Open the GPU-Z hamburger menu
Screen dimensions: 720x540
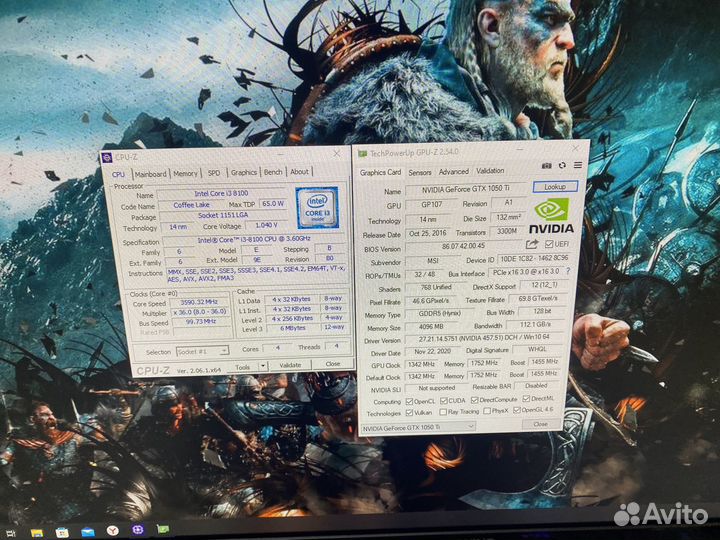(578, 165)
